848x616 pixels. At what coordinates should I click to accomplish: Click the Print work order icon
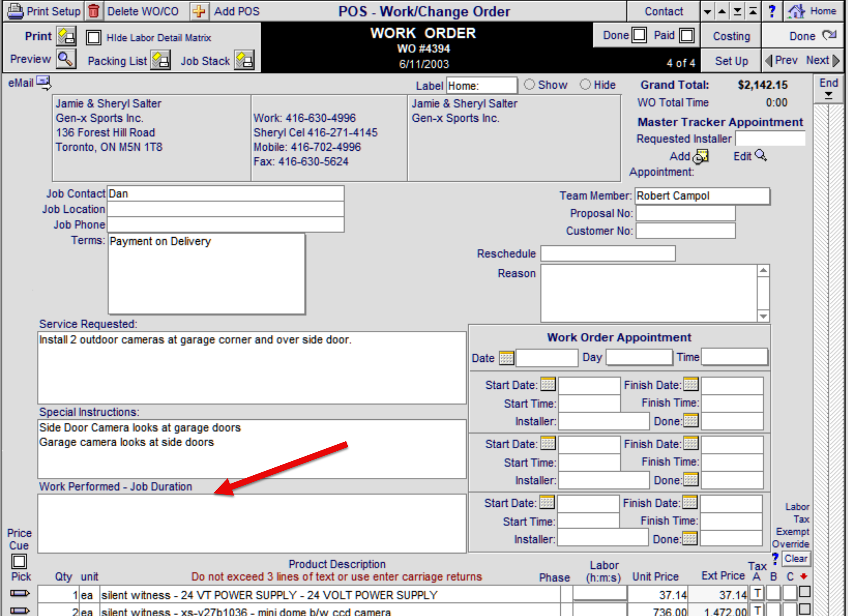(x=67, y=36)
